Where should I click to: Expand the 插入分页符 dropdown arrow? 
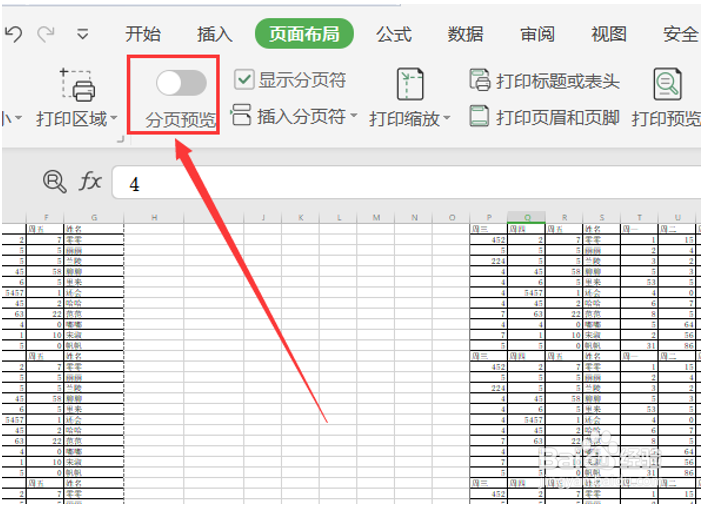(353, 116)
